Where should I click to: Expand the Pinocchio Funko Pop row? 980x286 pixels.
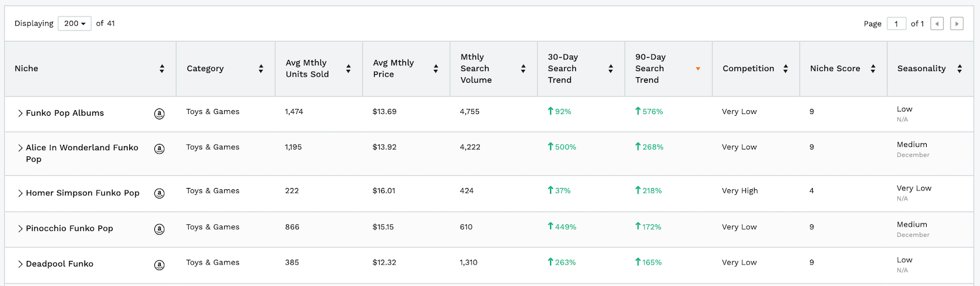tap(20, 229)
